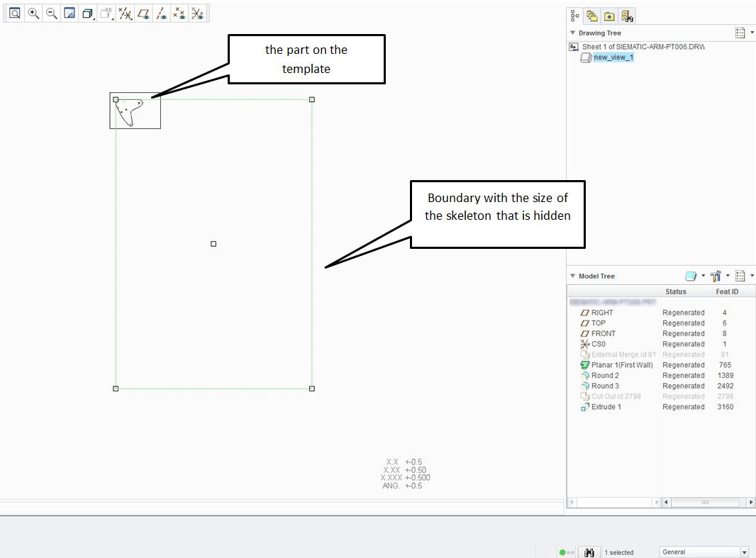Select Sheet 1 of SIEMATIC-ARM-PT006.DRW
The image size is (756, 558).
pos(643,47)
